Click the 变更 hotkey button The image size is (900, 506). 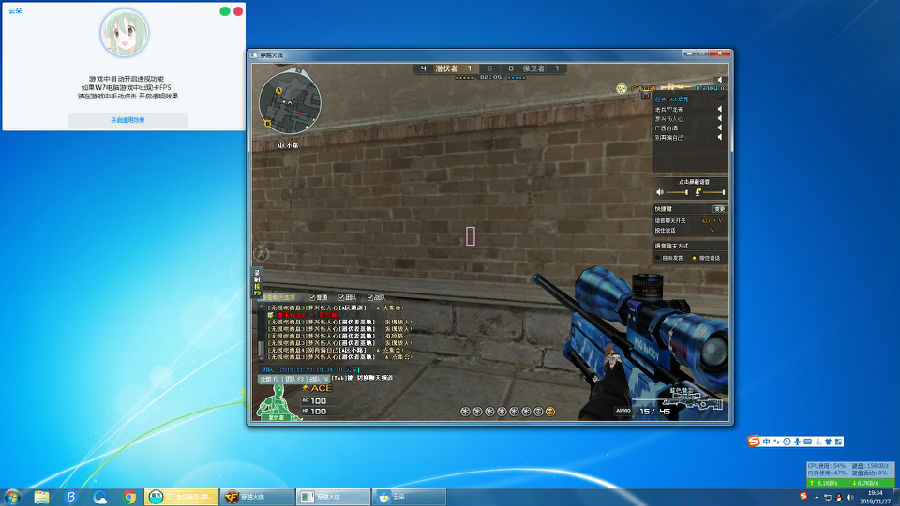(719, 209)
